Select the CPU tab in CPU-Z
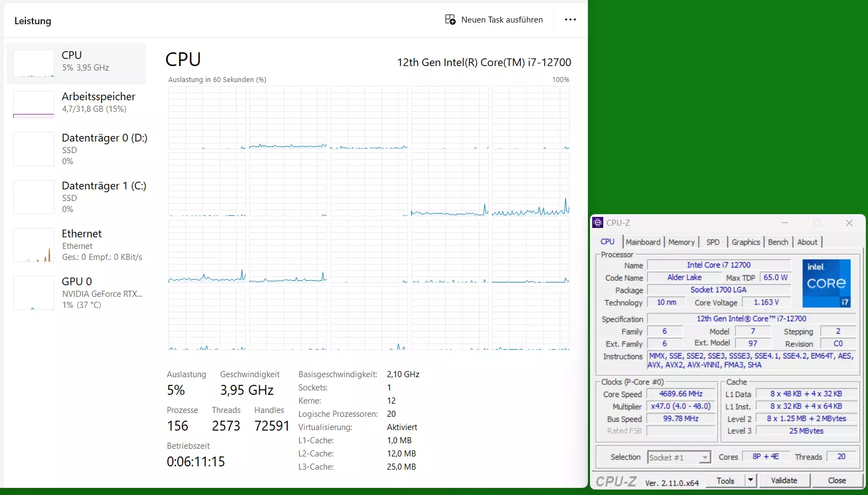The height and width of the screenshot is (495, 868). [608, 241]
